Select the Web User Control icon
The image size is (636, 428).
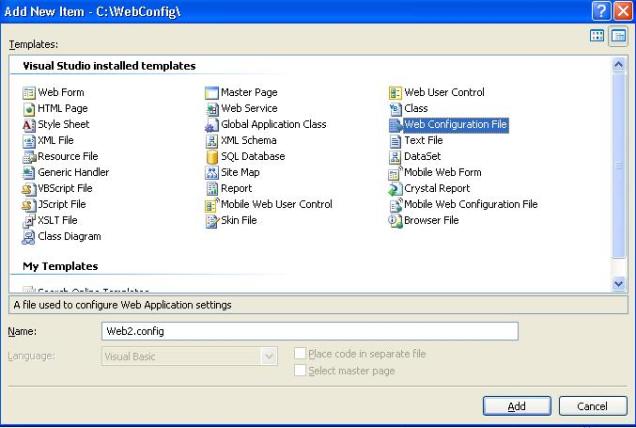395,93
